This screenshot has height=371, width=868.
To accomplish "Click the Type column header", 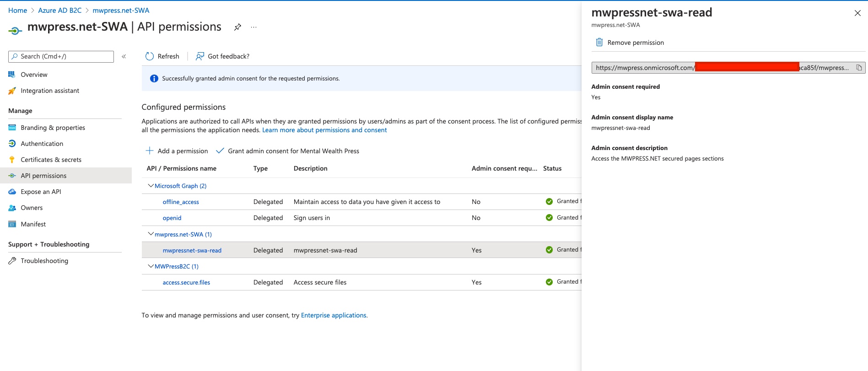I will 260,168.
